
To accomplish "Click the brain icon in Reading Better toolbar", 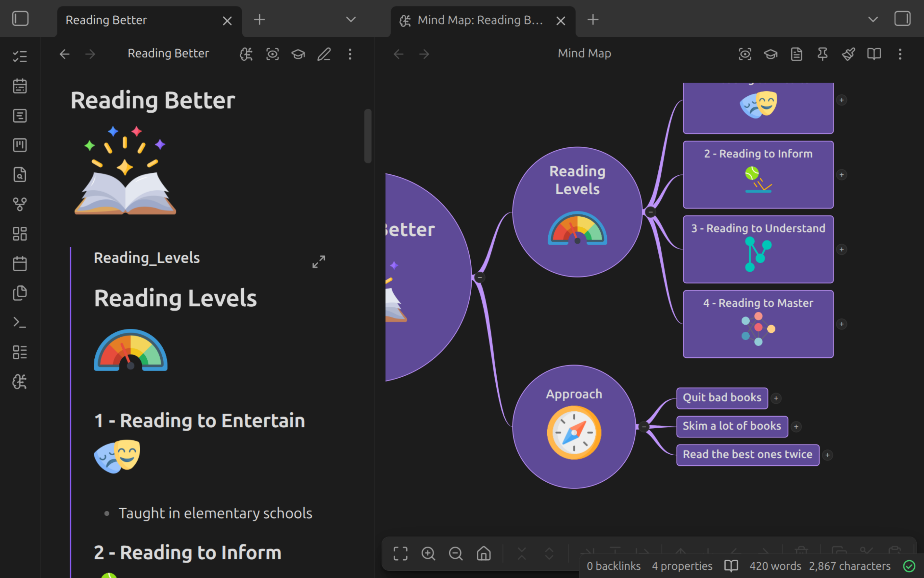I will click(x=246, y=54).
